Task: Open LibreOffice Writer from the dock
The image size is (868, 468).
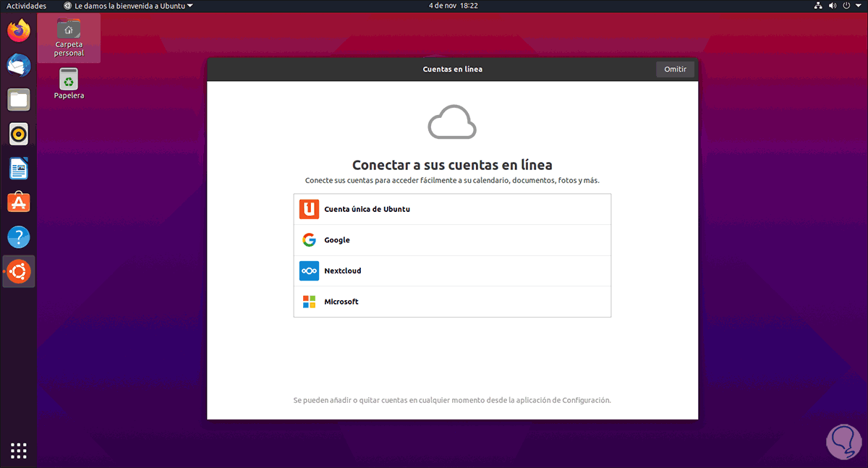Action: click(19, 169)
